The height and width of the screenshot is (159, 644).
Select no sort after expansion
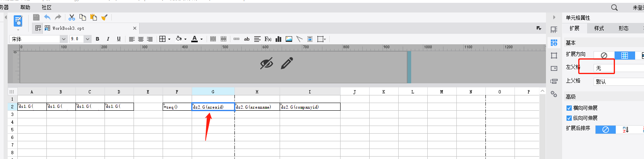tap(606, 130)
